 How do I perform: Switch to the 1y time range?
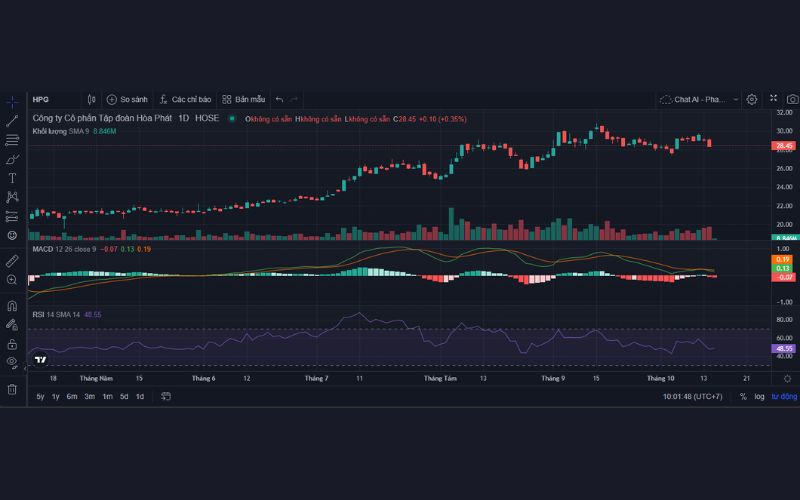pyautogui.click(x=56, y=397)
